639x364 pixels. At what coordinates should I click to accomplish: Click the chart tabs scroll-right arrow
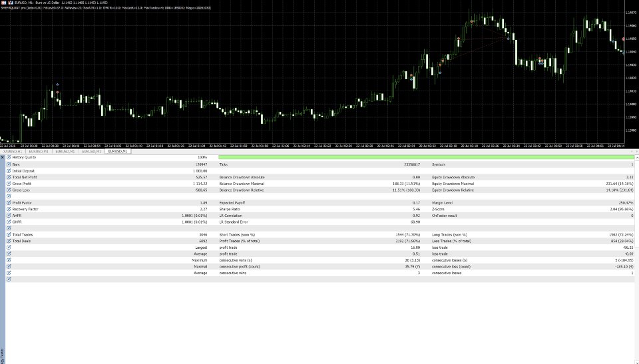(636, 151)
